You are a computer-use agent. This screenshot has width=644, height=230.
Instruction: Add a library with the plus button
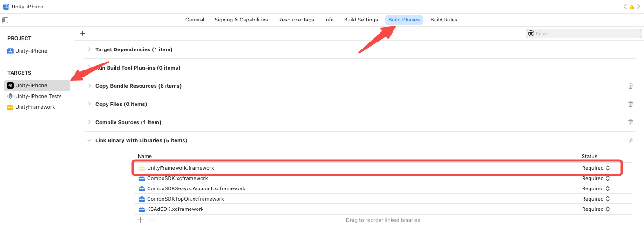pos(141,220)
